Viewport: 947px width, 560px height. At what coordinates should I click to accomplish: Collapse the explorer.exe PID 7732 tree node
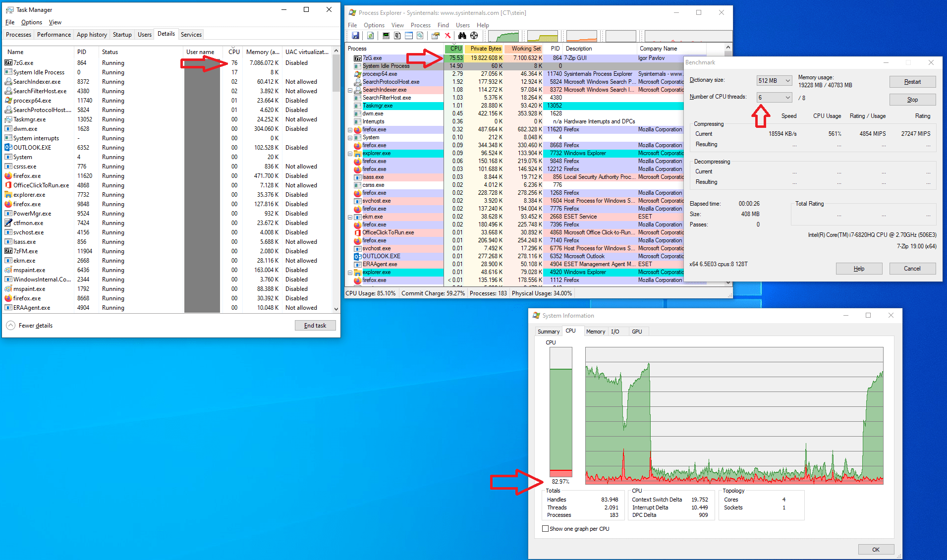(x=350, y=154)
